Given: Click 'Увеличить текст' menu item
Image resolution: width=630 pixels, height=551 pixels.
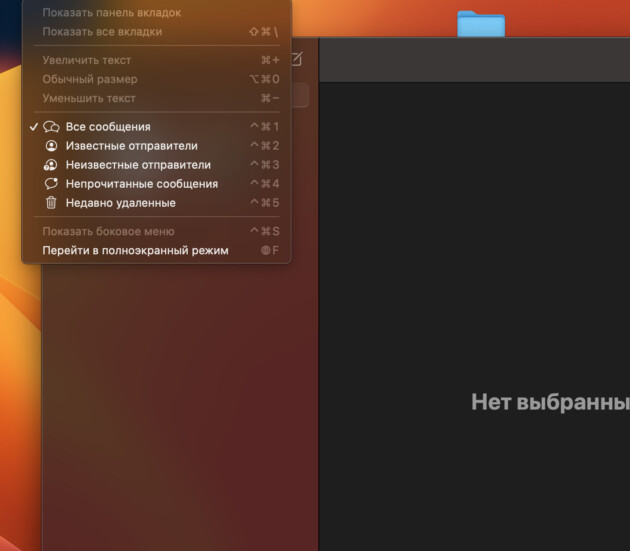Looking at the screenshot, I should [157, 60].
